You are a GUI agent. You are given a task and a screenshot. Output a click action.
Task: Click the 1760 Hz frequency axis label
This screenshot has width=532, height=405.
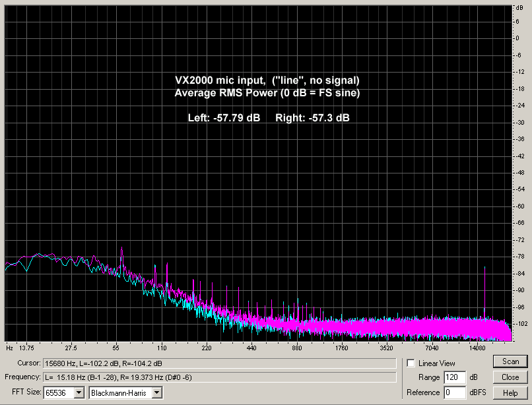coord(341,348)
